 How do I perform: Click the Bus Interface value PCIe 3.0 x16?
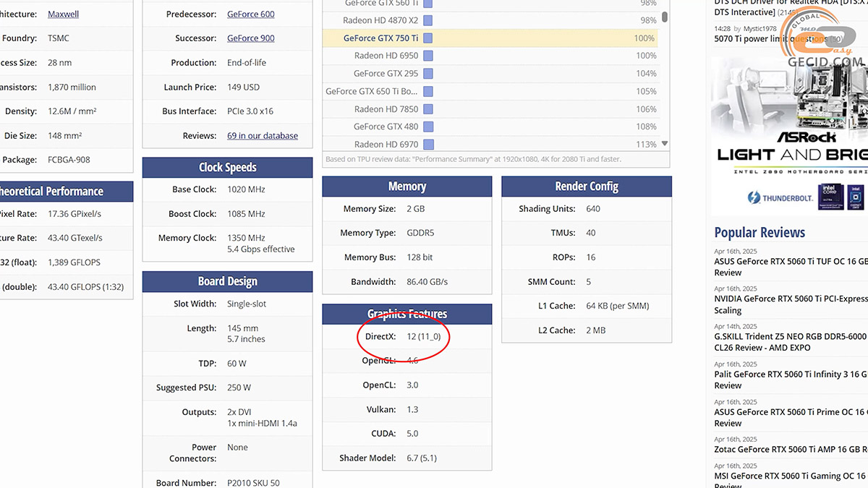(x=250, y=111)
